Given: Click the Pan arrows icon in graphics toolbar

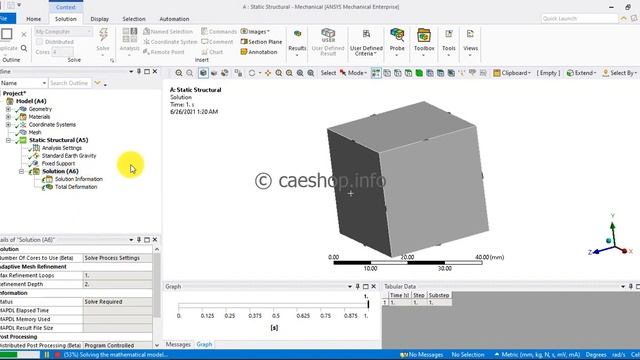Looking at the screenshot, I should (268, 73).
